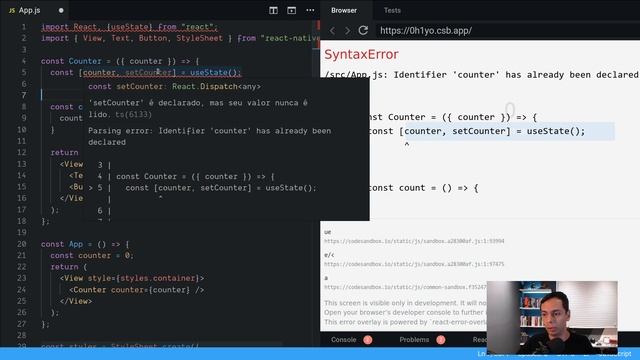Open the preview layout icon in editor toolbar
Image resolution: width=640 pixels, height=360 pixels.
click(x=291, y=10)
